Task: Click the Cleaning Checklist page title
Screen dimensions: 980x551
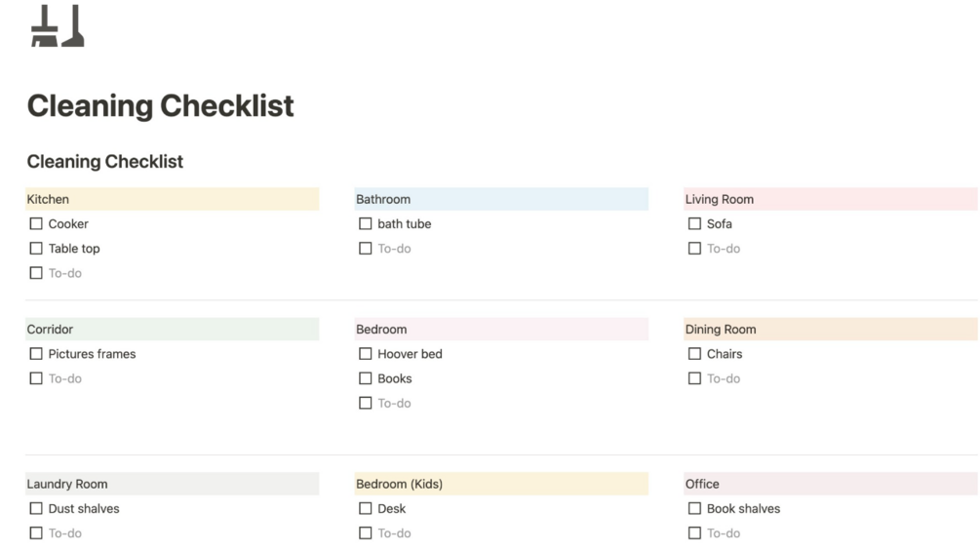Action: click(x=160, y=105)
